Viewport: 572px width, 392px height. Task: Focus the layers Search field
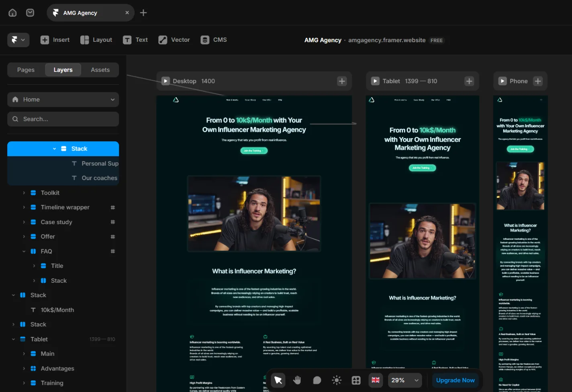pos(63,119)
